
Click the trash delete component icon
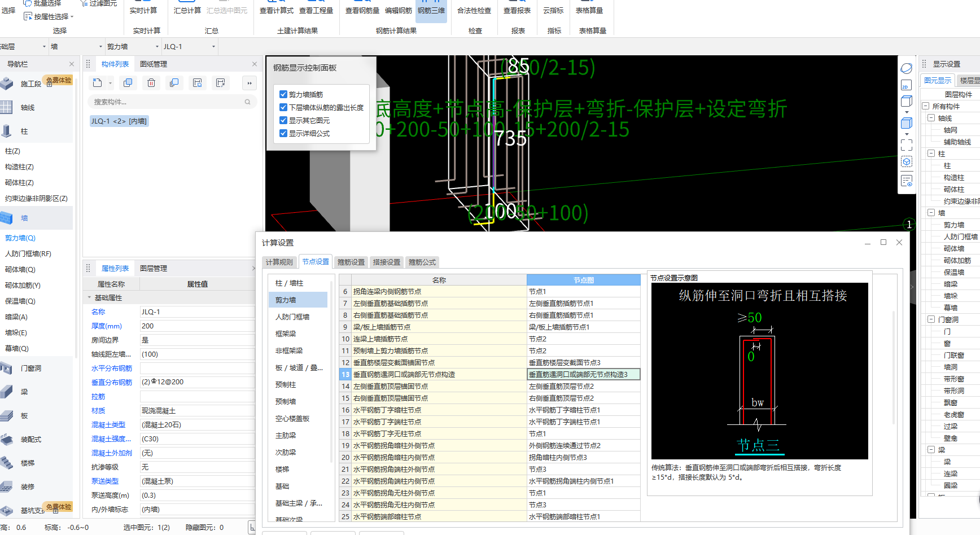[151, 83]
